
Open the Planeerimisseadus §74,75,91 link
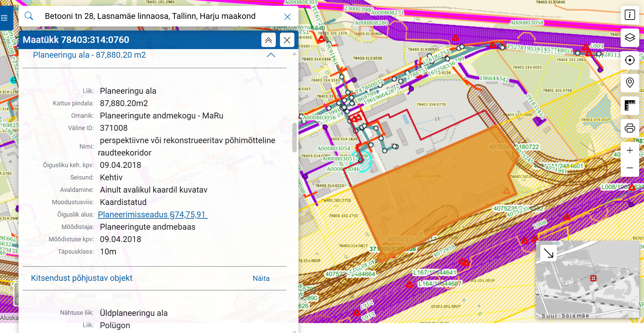click(x=152, y=215)
